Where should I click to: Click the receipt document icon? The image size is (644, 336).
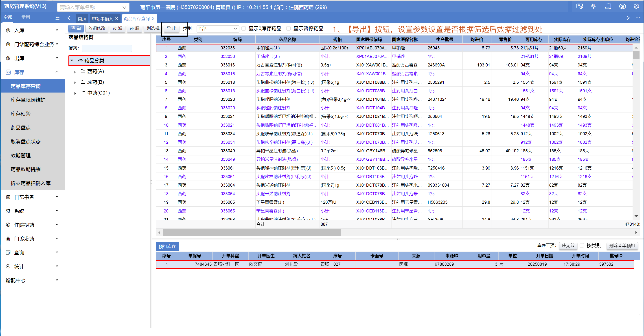click(608, 7)
